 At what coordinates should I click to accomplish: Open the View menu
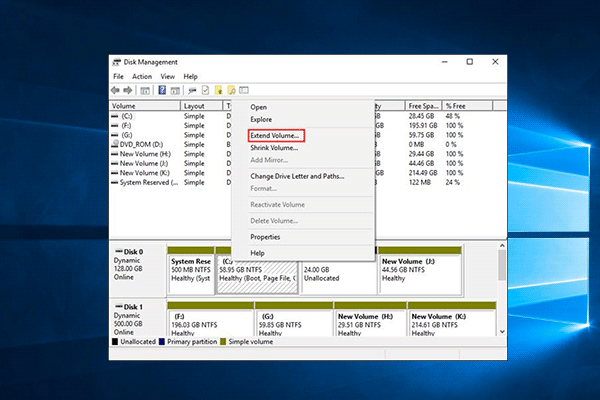168,77
